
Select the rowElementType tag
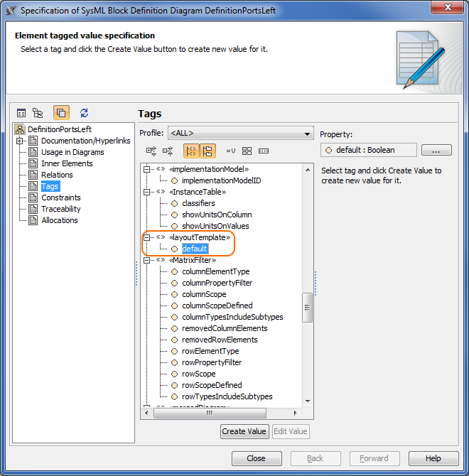(210, 351)
